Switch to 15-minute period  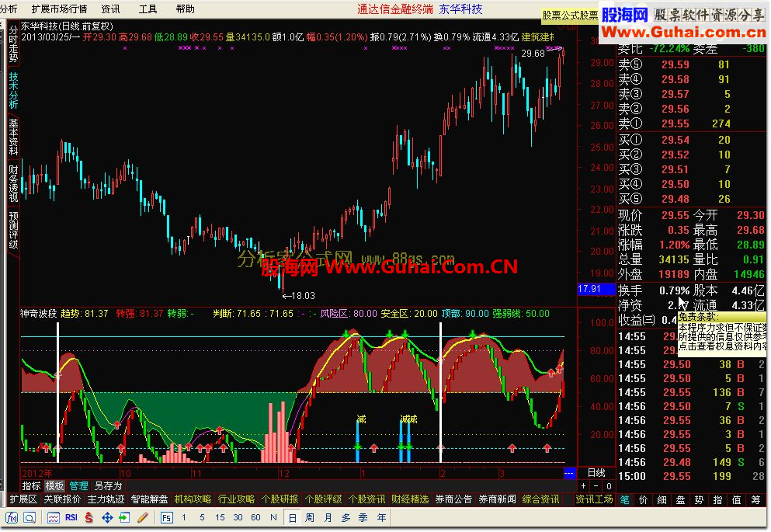coord(220,518)
